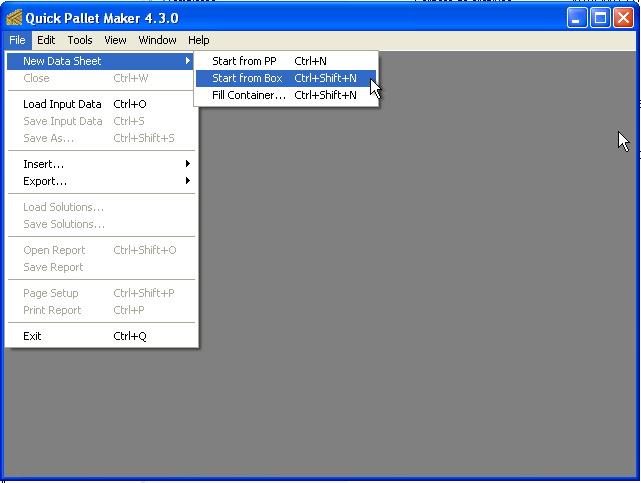The image size is (641, 483).
Task: Minimize the Quick Pallet Maker window
Action: point(577,18)
